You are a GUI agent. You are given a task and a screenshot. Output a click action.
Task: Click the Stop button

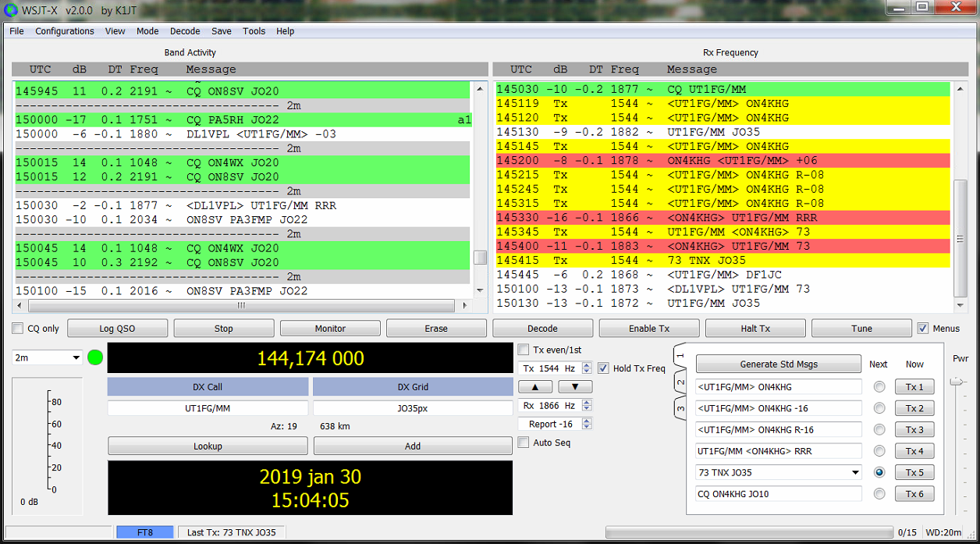224,329
